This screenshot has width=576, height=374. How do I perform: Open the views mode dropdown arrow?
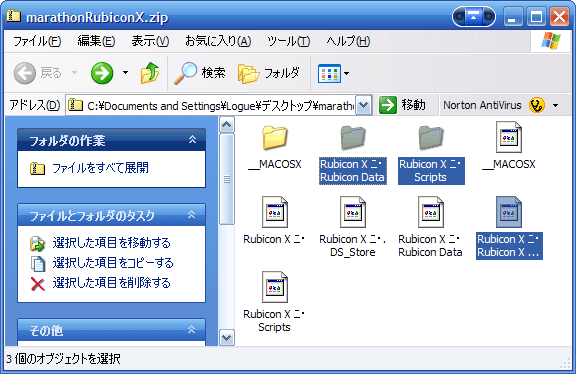pyautogui.click(x=346, y=73)
